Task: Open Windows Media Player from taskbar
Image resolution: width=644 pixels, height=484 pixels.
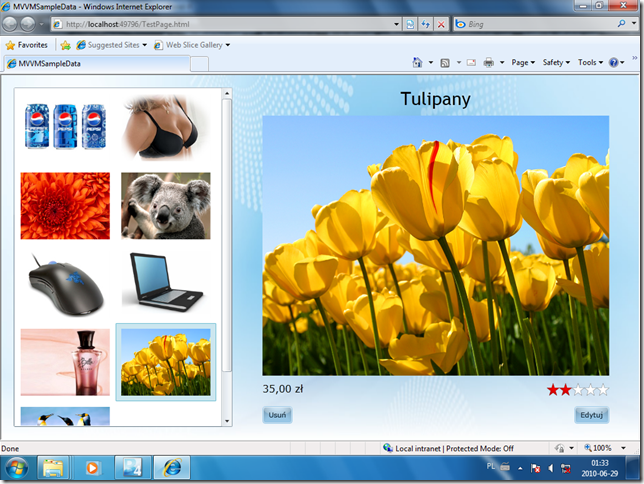Action: click(93, 468)
